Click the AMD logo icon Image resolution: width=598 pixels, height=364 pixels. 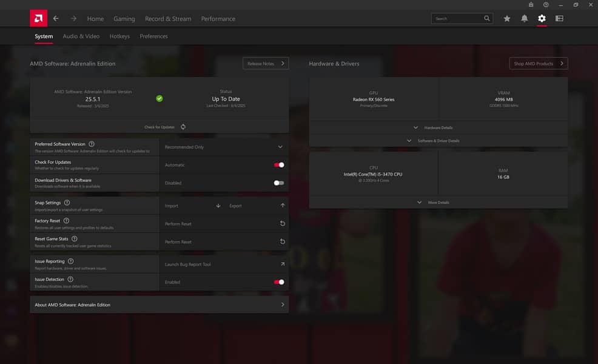point(39,18)
